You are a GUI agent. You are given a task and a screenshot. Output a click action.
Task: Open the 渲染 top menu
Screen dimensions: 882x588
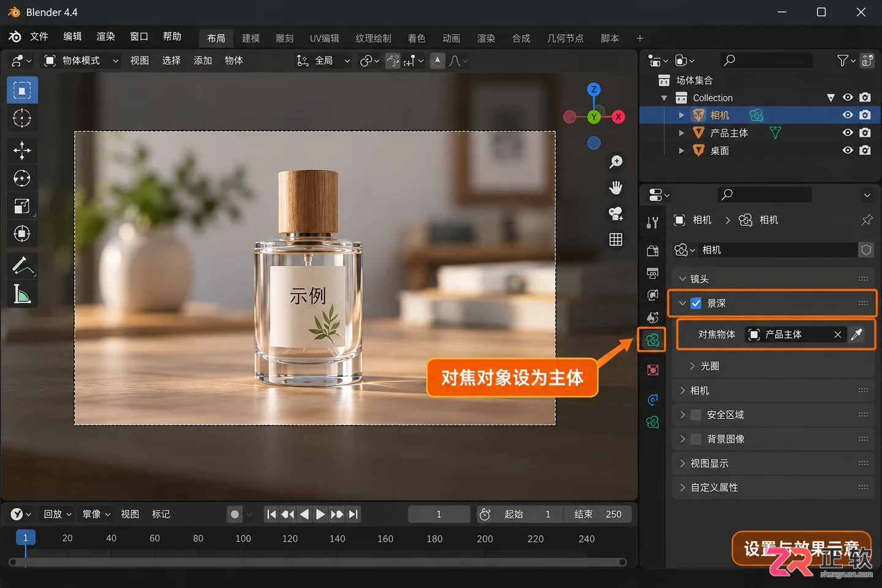coord(105,37)
